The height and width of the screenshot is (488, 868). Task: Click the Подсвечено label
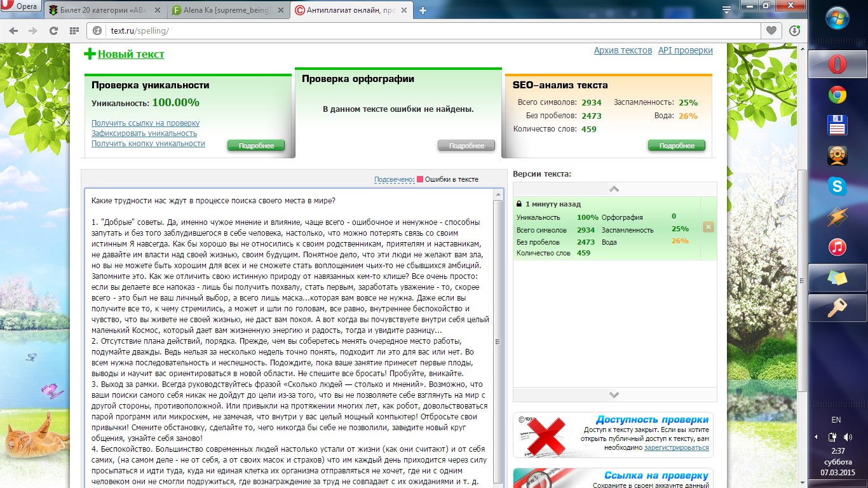(394, 179)
